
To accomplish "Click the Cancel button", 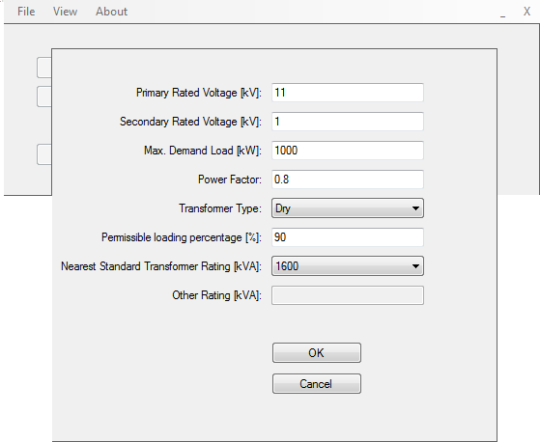I will click(316, 383).
